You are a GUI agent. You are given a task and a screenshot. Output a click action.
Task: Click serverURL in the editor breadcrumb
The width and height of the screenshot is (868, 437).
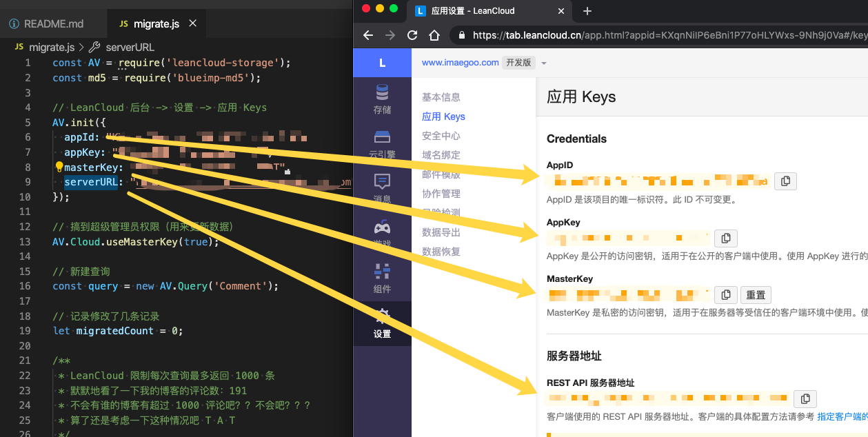point(130,47)
